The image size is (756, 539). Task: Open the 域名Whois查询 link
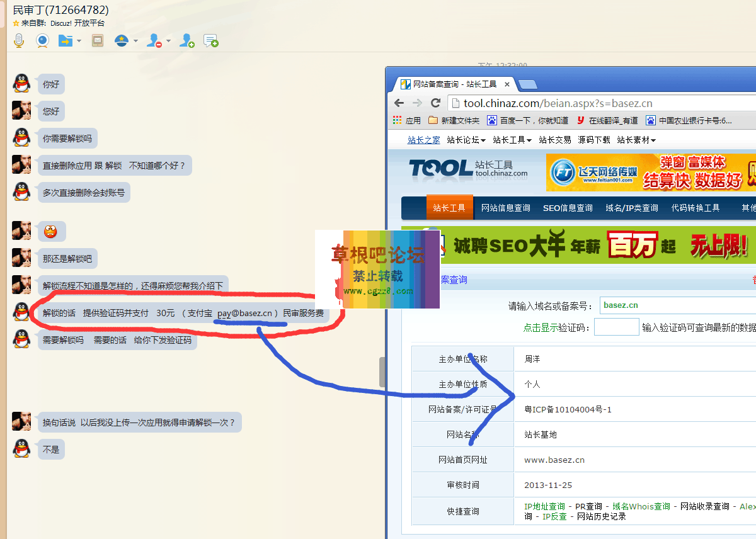pos(640,506)
